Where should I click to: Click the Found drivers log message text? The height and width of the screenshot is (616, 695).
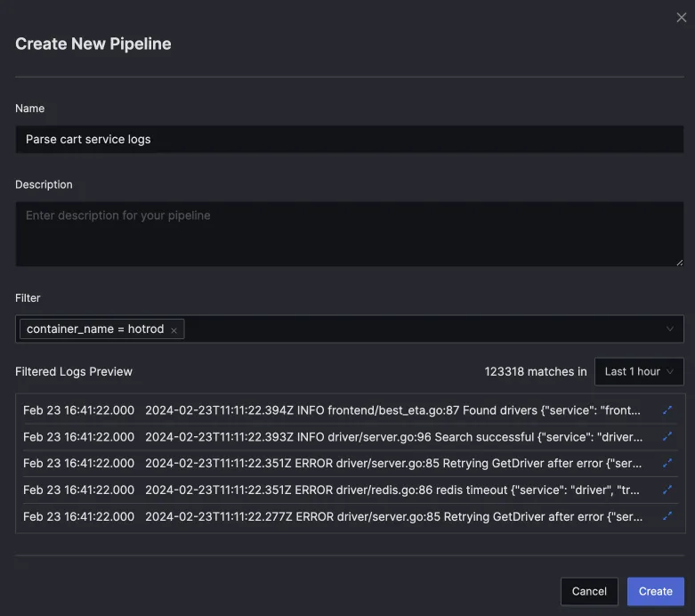tap(392, 410)
